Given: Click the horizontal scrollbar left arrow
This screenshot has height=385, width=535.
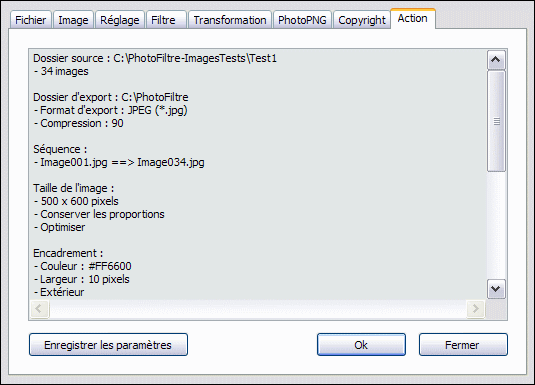Looking at the screenshot, I should [x=39, y=309].
